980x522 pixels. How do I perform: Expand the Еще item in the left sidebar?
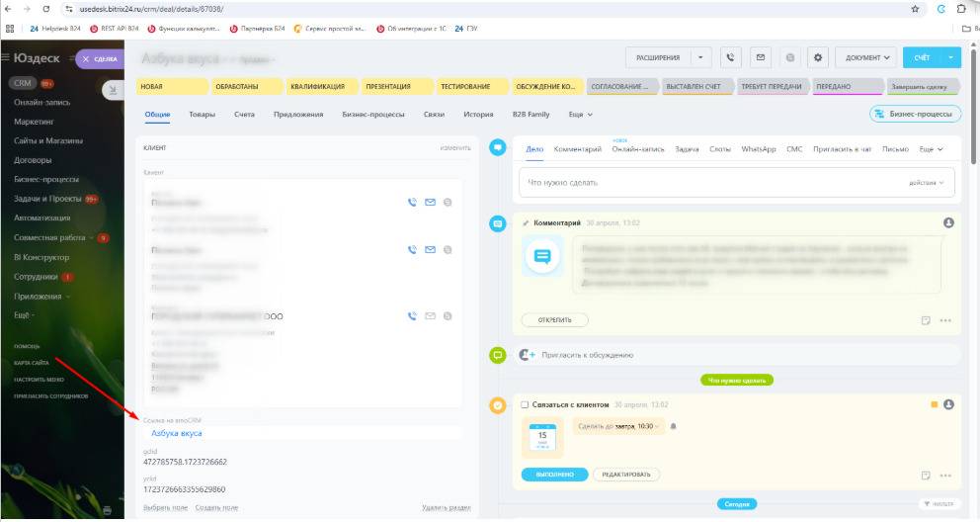pos(24,315)
